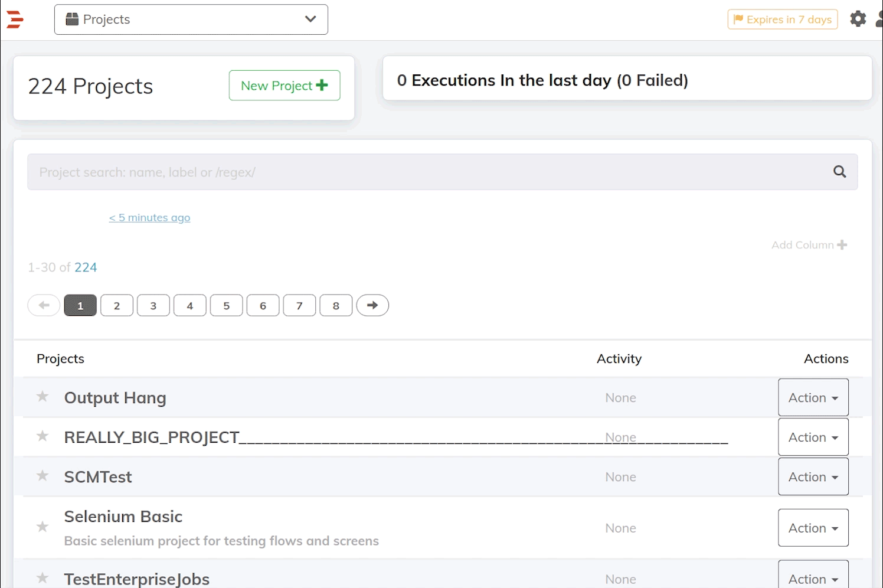Select page 8 in pagination

coord(336,305)
